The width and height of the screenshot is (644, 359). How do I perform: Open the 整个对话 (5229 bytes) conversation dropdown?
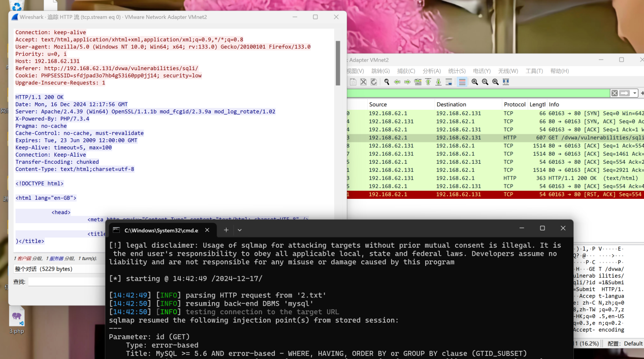60,269
